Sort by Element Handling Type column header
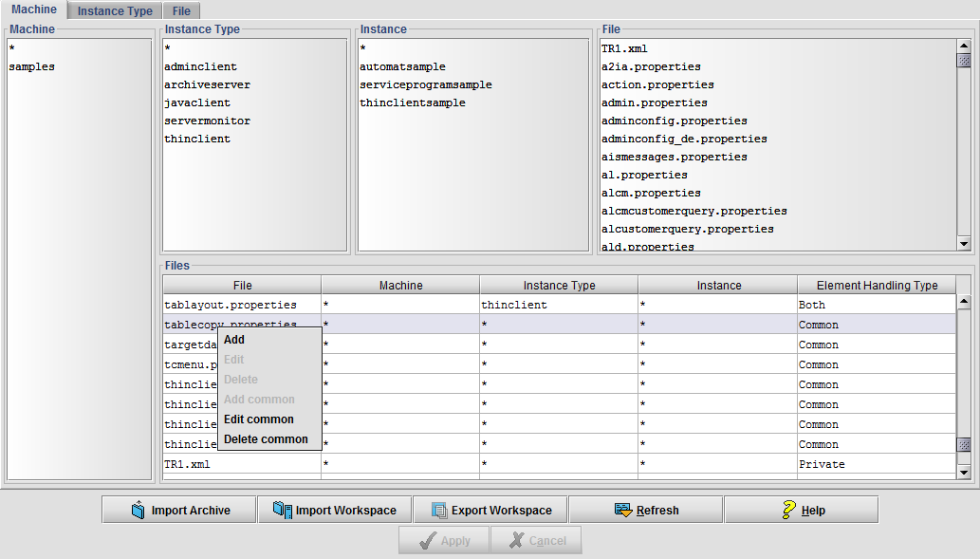 pos(876,286)
